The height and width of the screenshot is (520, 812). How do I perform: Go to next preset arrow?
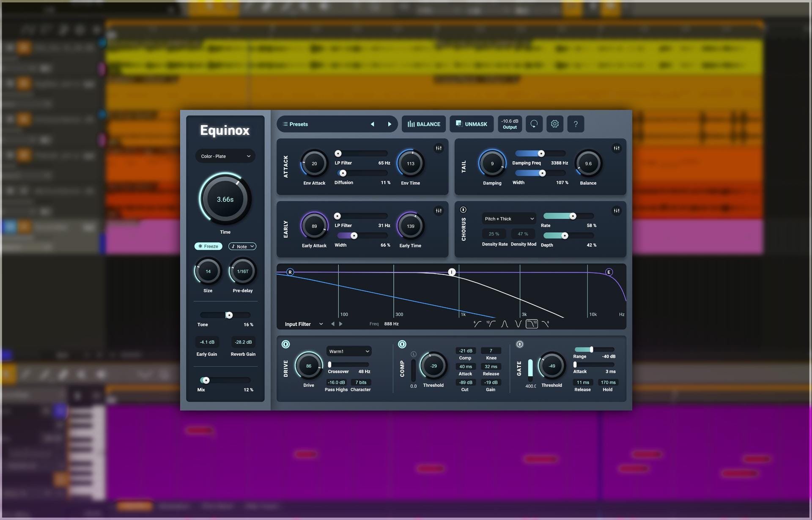tap(390, 124)
